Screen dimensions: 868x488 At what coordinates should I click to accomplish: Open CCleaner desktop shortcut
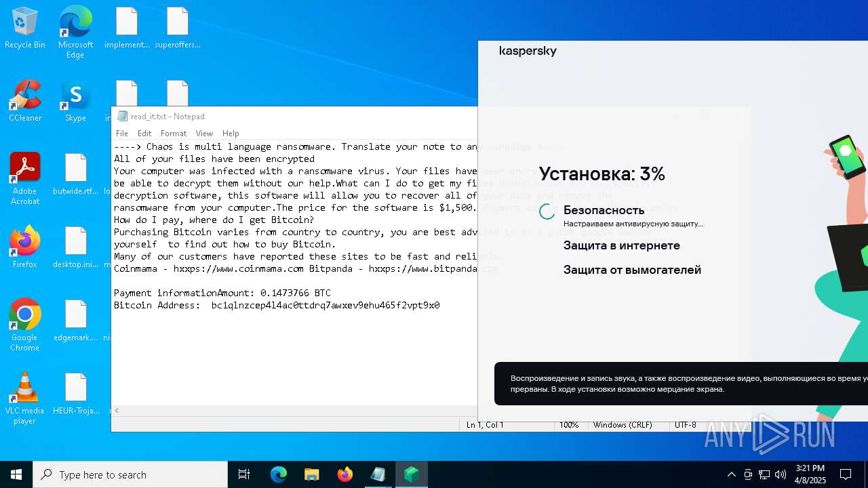(x=25, y=101)
